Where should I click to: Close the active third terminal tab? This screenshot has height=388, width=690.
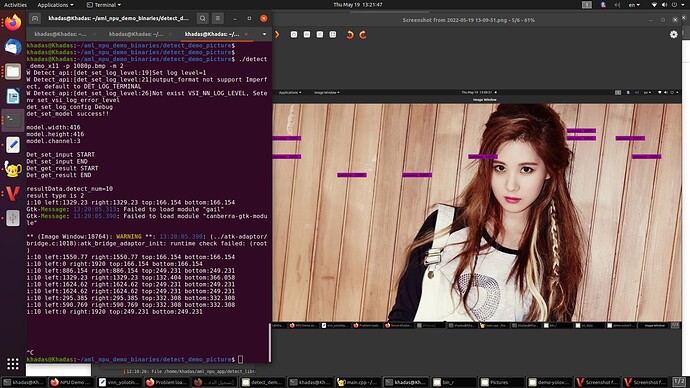tap(246, 34)
